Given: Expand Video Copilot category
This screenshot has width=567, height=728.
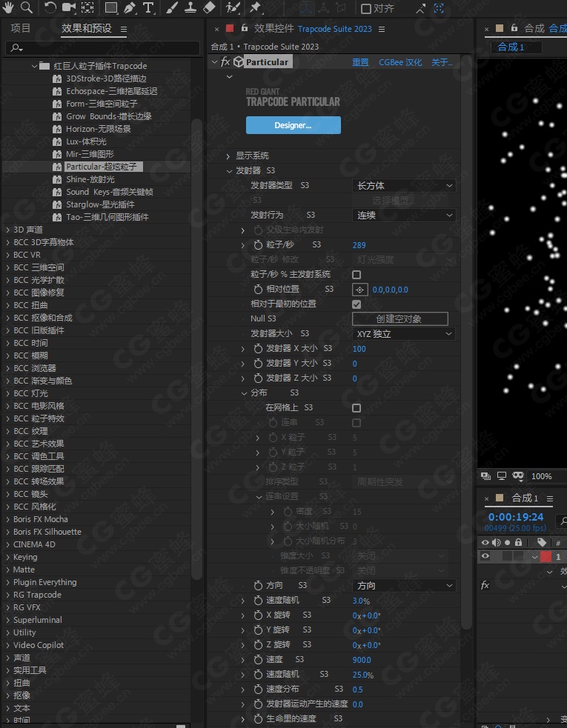Looking at the screenshot, I should point(8,645).
